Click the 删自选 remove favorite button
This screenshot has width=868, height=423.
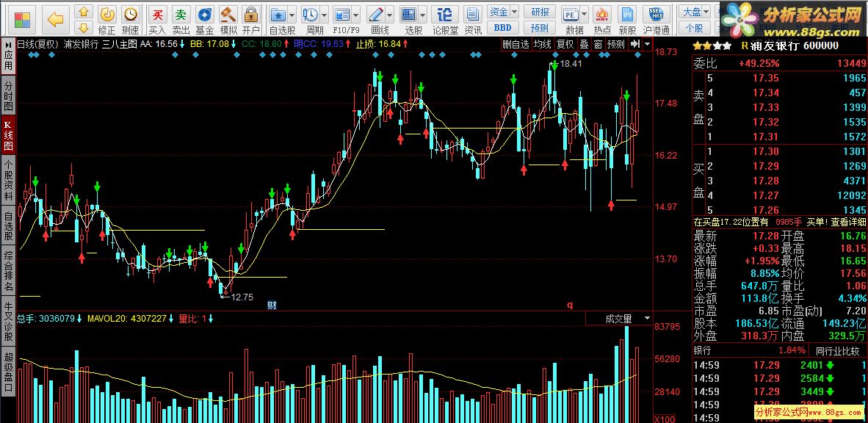click(516, 44)
